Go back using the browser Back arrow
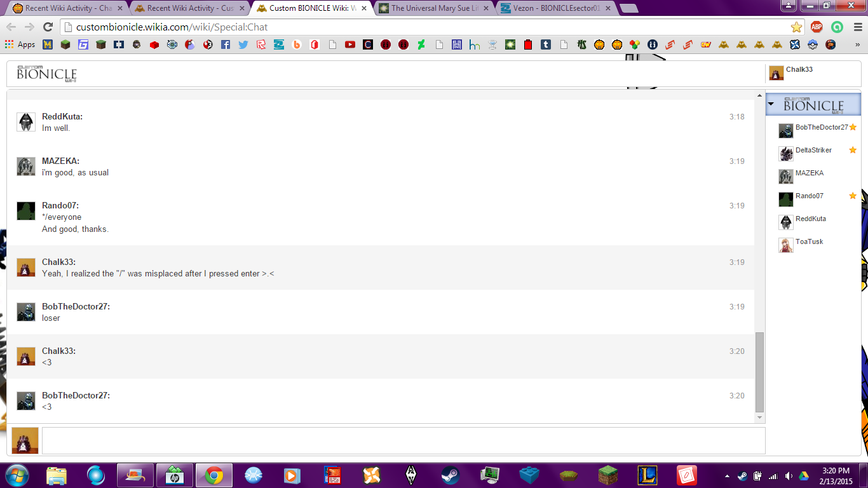This screenshot has height=488, width=868. pyautogui.click(x=11, y=27)
